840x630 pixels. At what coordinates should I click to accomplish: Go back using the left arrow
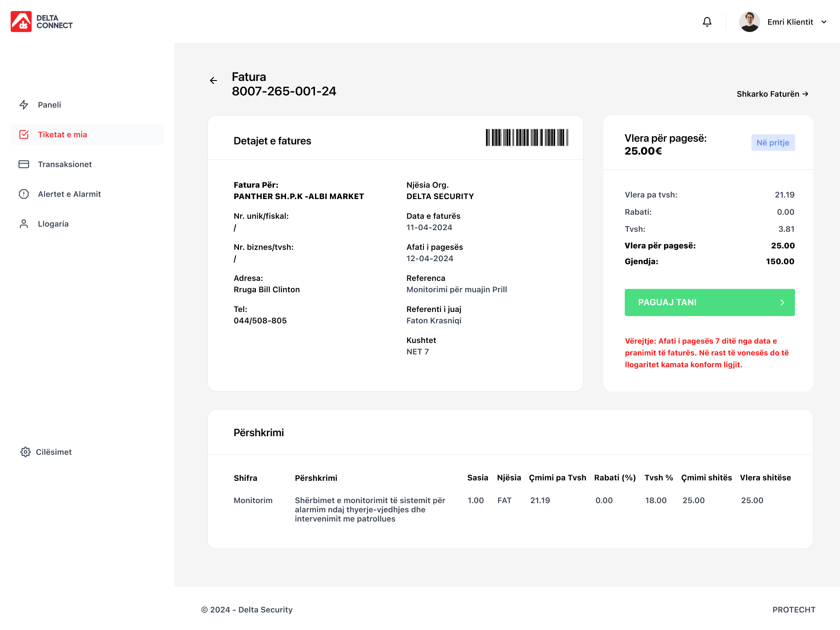point(213,80)
